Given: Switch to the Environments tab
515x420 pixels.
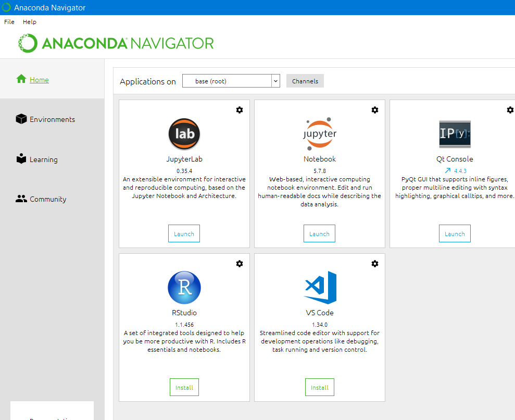Looking at the screenshot, I should click(x=52, y=119).
